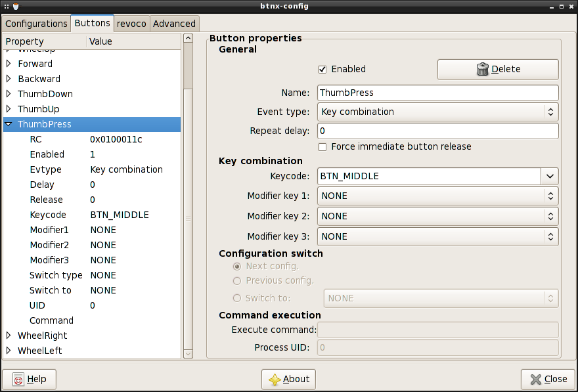Viewport: 578px width, 392px height.
Task: Expand the ThumbDown tree item
Action: pos(9,94)
